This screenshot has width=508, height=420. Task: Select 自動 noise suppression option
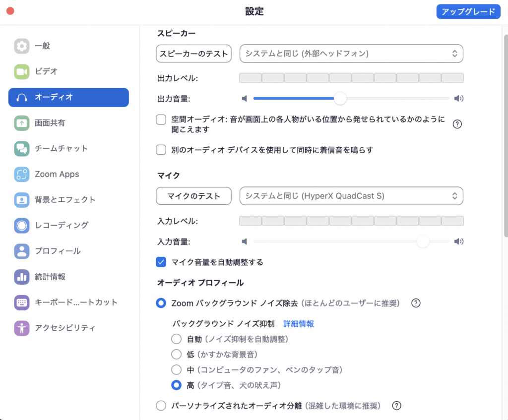pyautogui.click(x=176, y=339)
